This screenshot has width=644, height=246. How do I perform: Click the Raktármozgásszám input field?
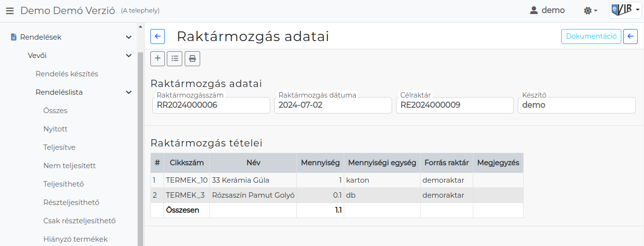tap(211, 105)
